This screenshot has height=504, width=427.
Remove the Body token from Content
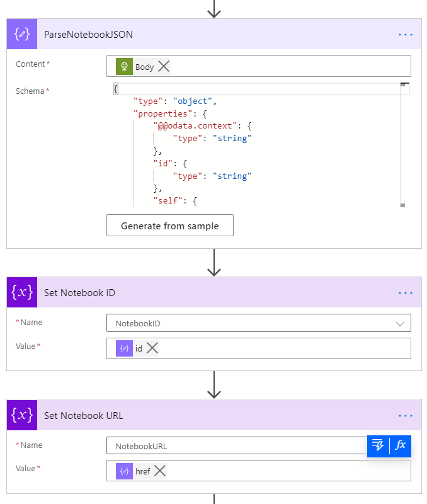164,67
